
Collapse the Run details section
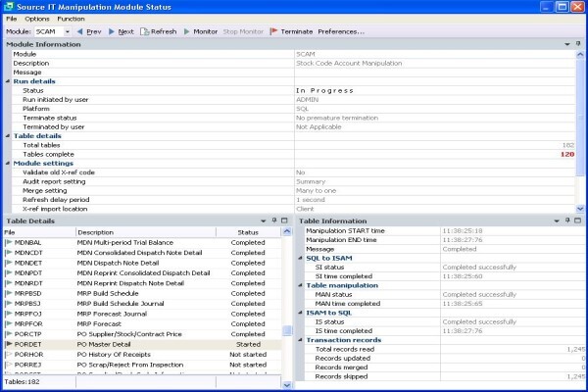coord(8,81)
